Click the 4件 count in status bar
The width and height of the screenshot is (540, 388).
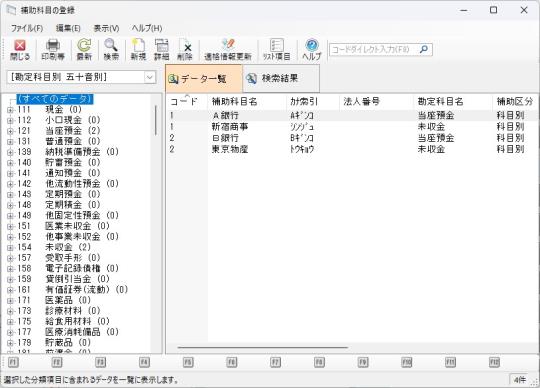click(x=520, y=380)
